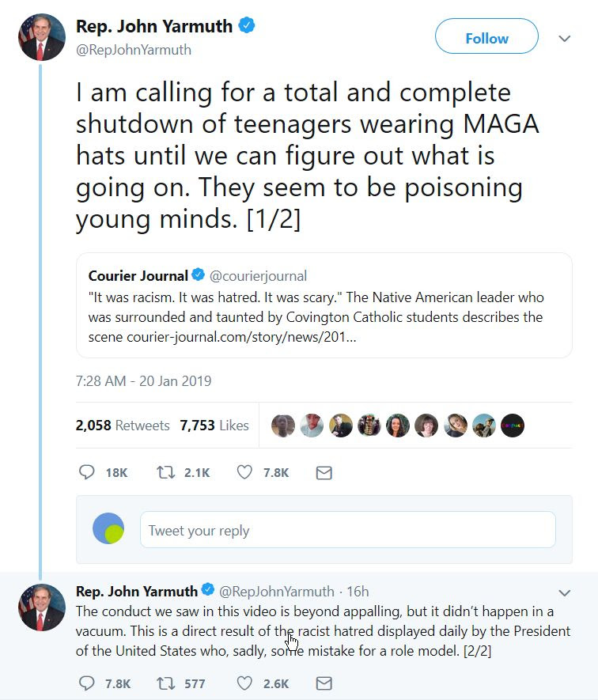
Task: Expand the main tweet's options chevron
Action: pyautogui.click(x=565, y=39)
